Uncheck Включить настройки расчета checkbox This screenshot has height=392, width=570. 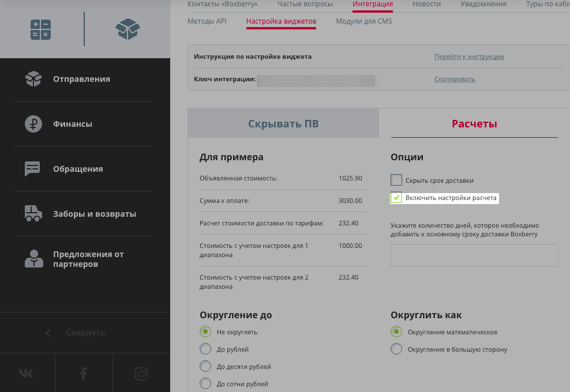[396, 198]
